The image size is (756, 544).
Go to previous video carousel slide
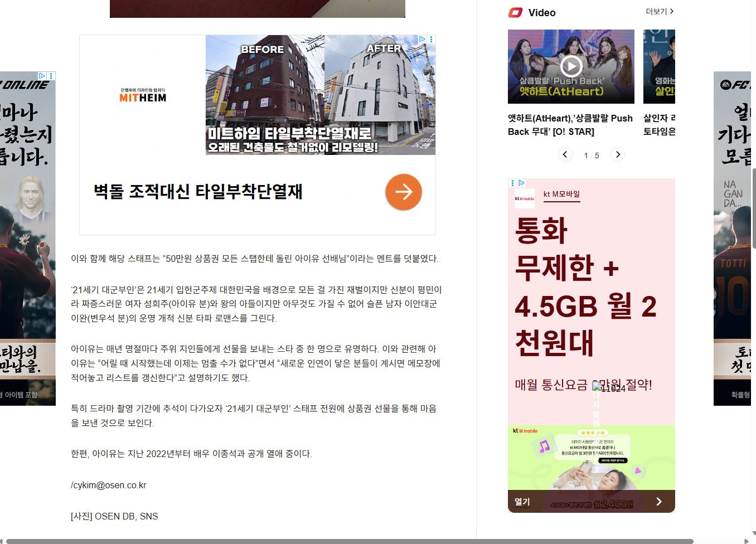click(565, 154)
